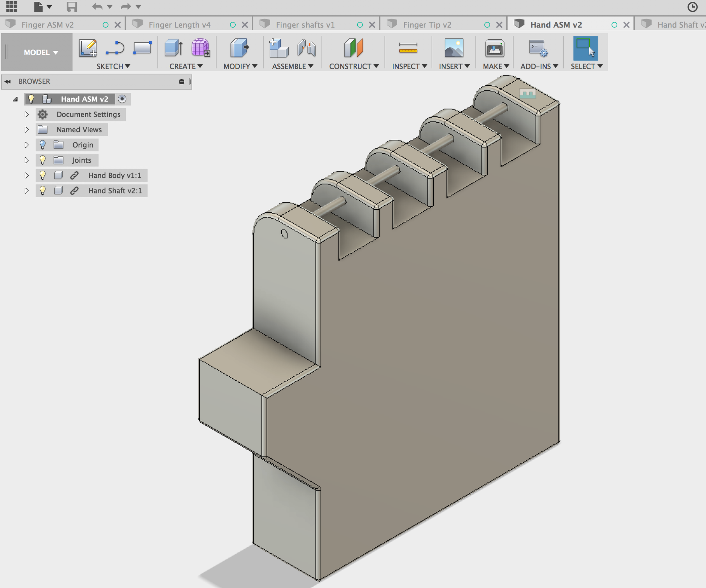The image size is (706, 588).
Task: Open the MODEL workspace dropdown
Action: coord(40,52)
